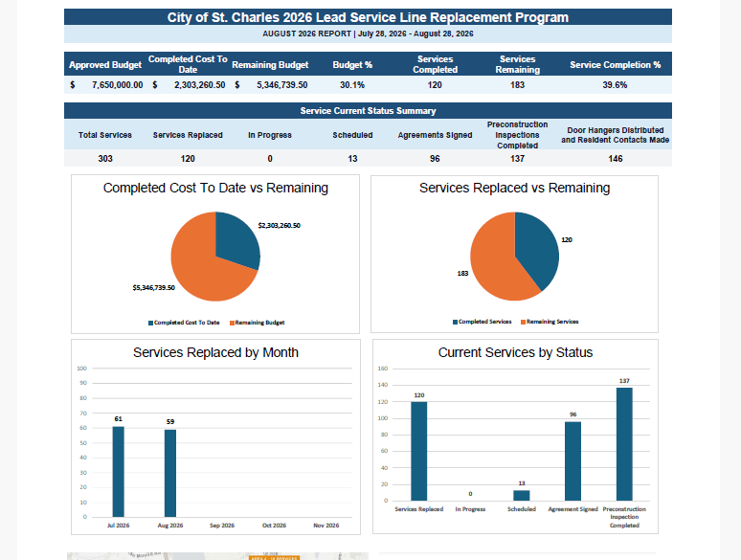Viewport: 741px width, 560px height.
Task: Click the Agreement Signed bar showing 96
Action: pos(573,461)
